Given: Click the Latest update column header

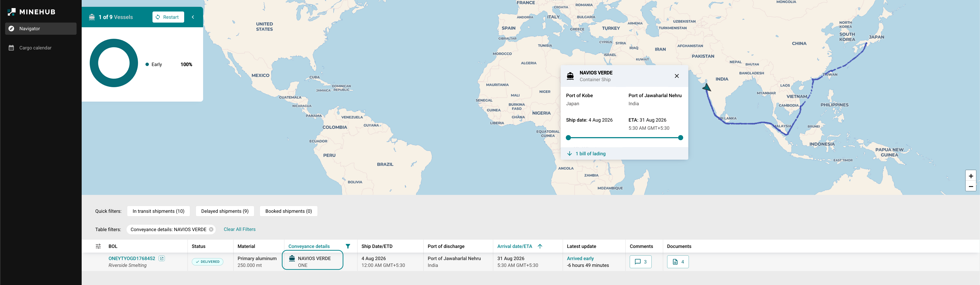Looking at the screenshot, I should pos(581,246).
